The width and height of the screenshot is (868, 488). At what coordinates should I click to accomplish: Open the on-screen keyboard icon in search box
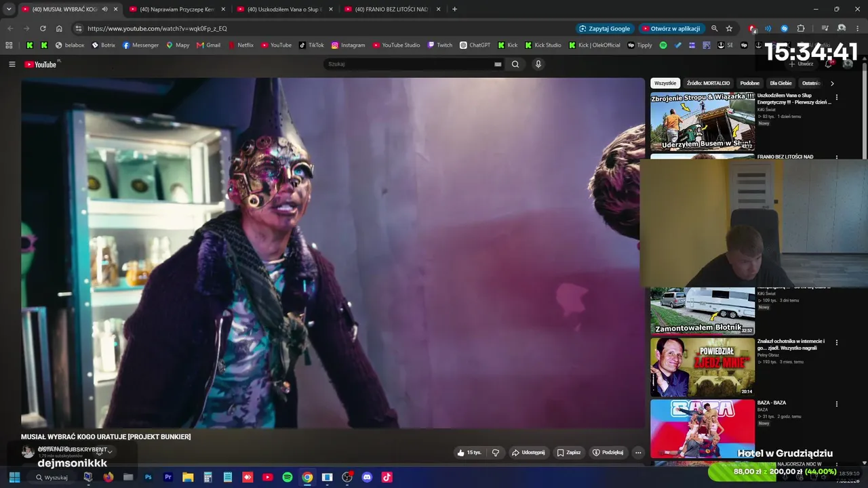pyautogui.click(x=498, y=64)
